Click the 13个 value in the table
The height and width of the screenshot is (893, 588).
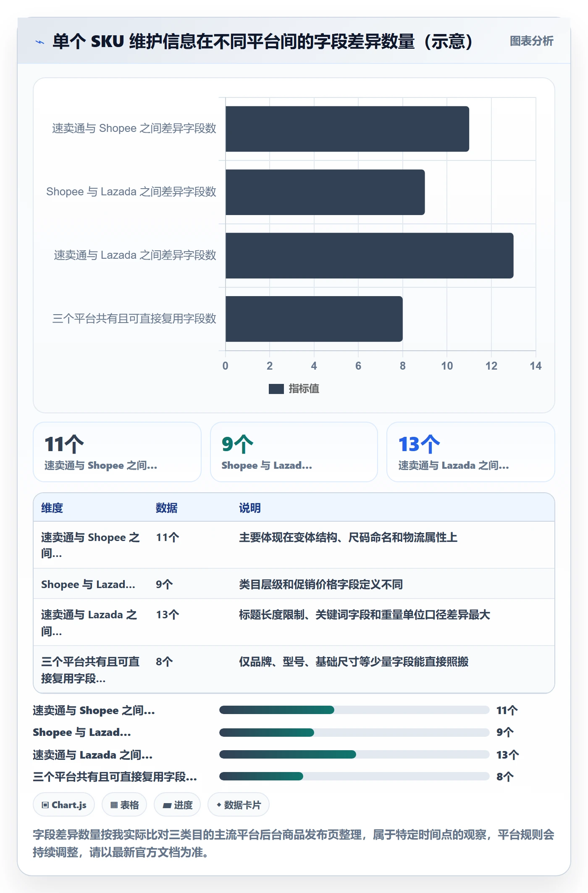pyautogui.click(x=168, y=615)
